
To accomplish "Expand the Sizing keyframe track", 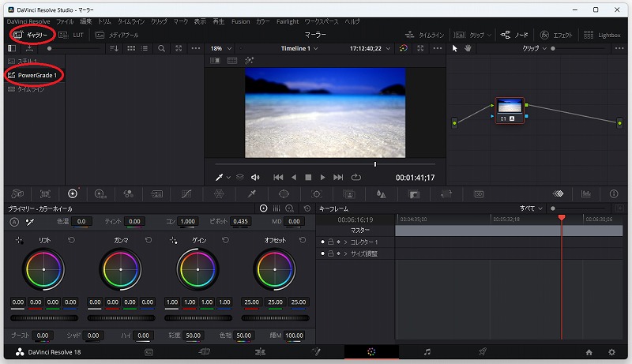I will pos(345,253).
